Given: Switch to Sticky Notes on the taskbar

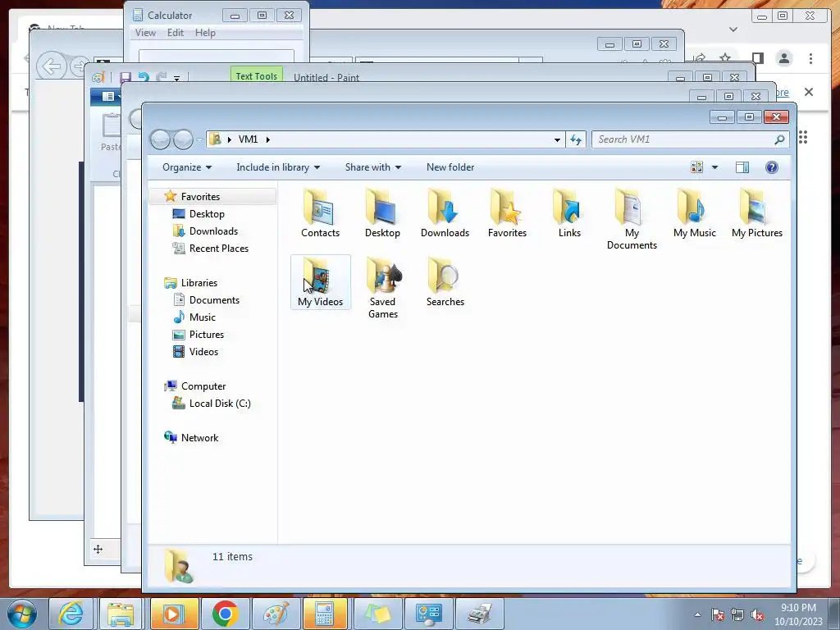Looking at the screenshot, I should (377, 614).
